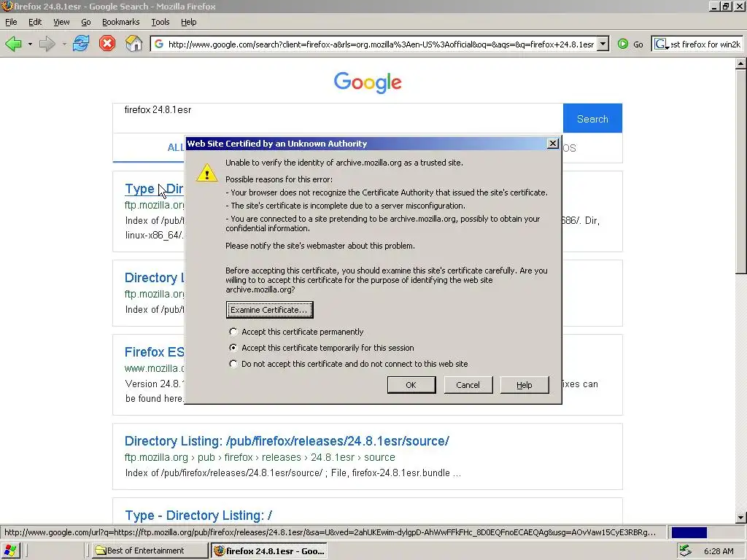Click the Google search query field
The image size is (747, 560).
point(338,117)
